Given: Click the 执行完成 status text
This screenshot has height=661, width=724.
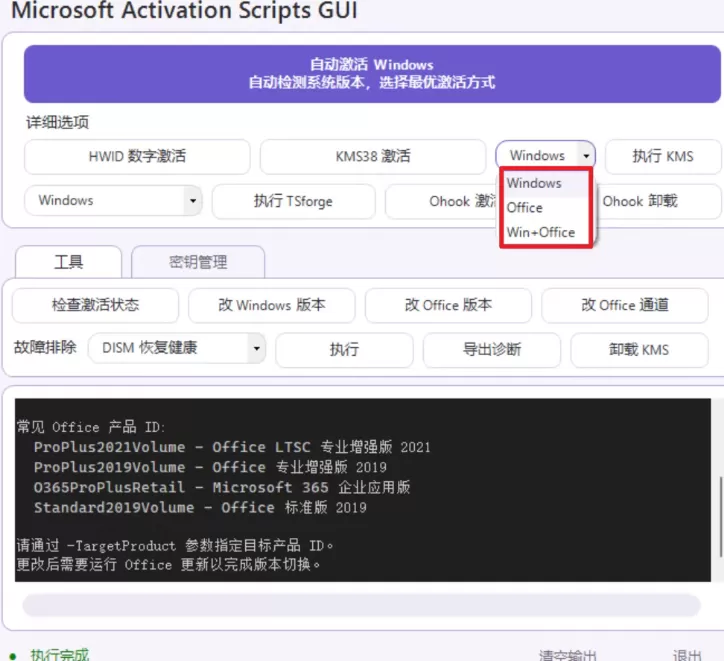Looking at the screenshot, I should [60, 655].
